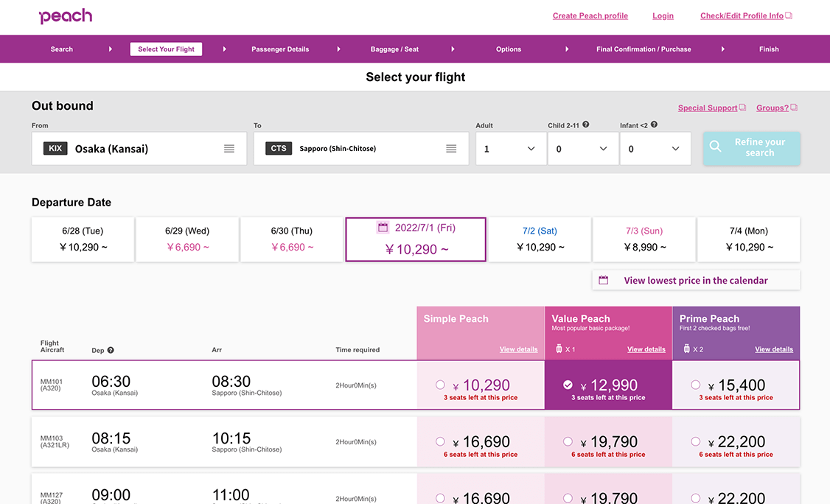Viewport: 830px width, 504px height.
Task: Go to Final Confirmation / Purchase step
Action: [644, 49]
